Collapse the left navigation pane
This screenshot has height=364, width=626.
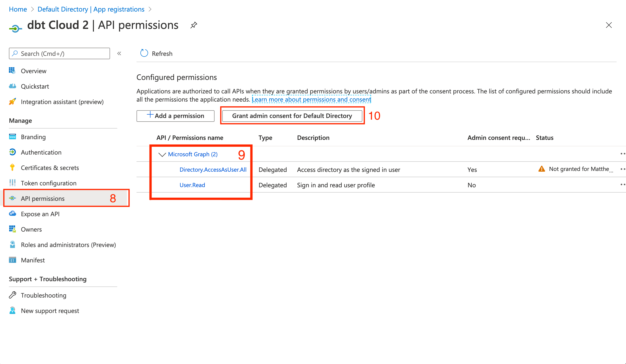119,53
